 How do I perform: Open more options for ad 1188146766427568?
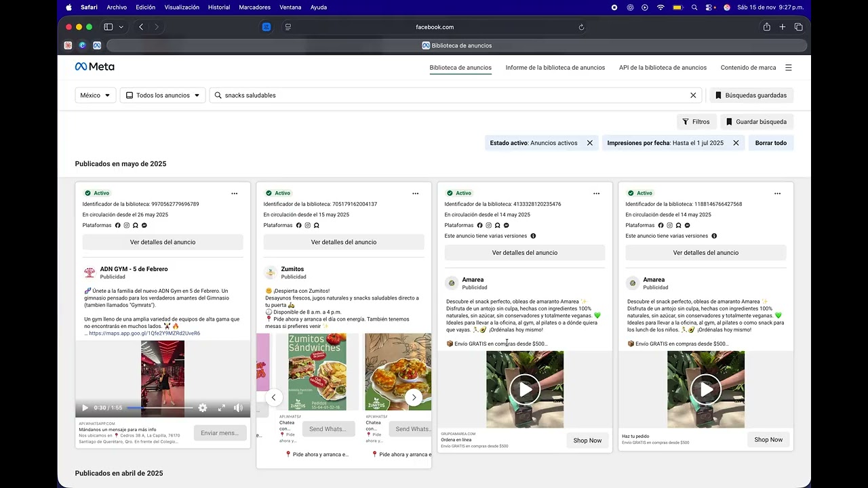pos(778,193)
